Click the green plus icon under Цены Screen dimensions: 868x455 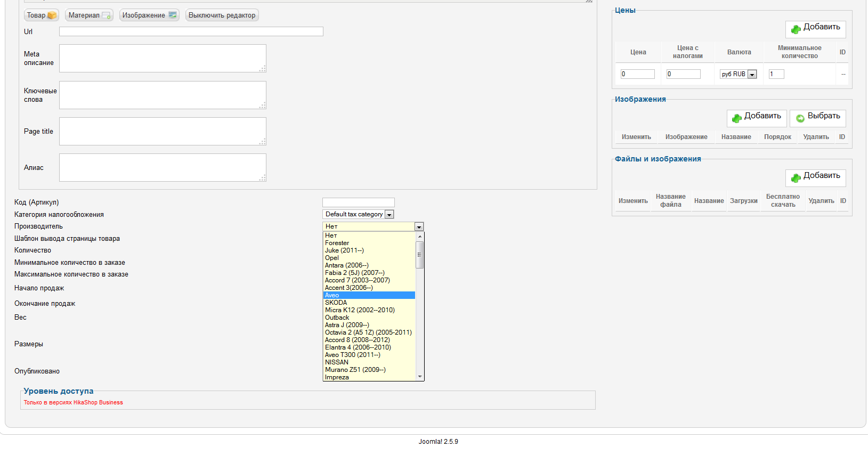pos(796,29)
